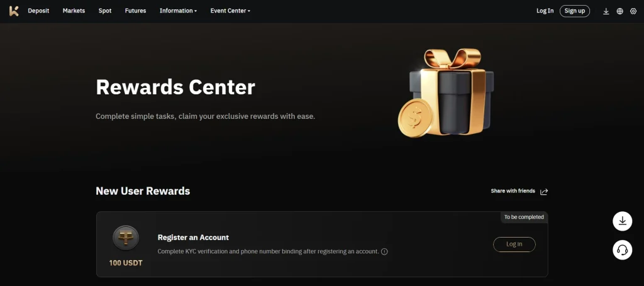Image resolution: width=644 pixels, height=286 pixels.
Task: Open the settings gear icon
Action: tap(633, 11)
